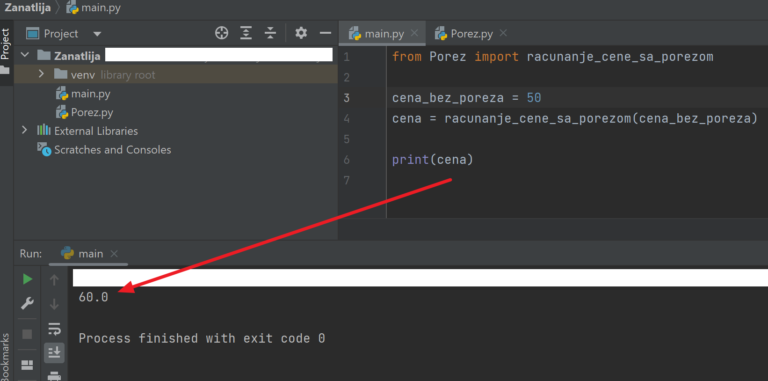This screenshot has height=381, width=768.
Task: Click the Collapse All icon in Project panel
Action: coord(270,33)
